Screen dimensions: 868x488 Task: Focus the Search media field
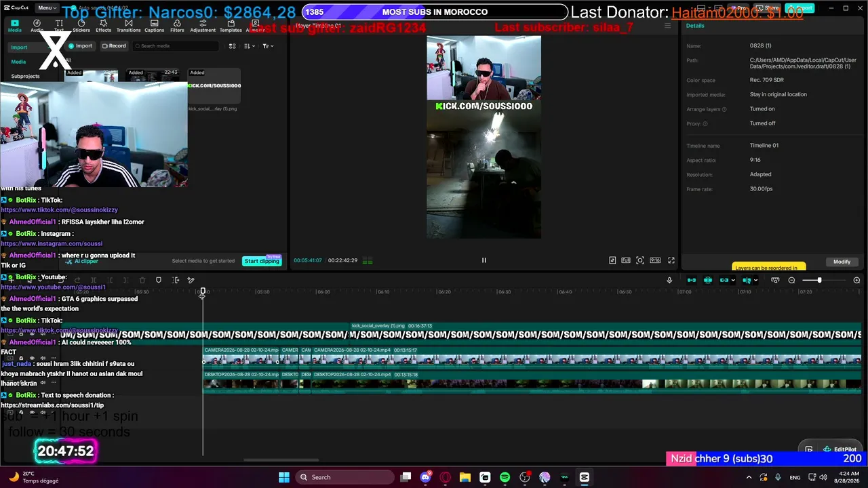176,46
